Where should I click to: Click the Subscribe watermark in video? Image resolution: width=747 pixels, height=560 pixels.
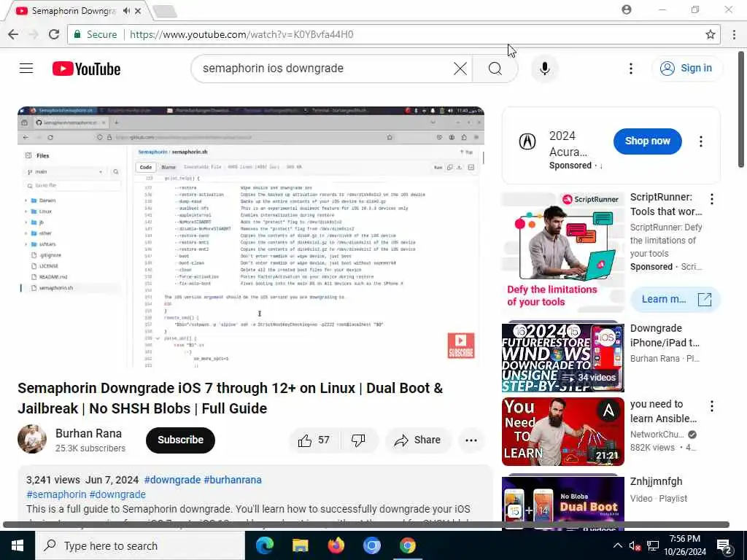[x=461, y=345]
